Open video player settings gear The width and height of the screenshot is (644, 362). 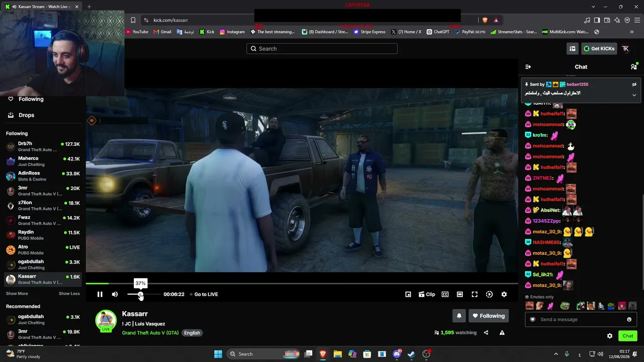(504, 294)
